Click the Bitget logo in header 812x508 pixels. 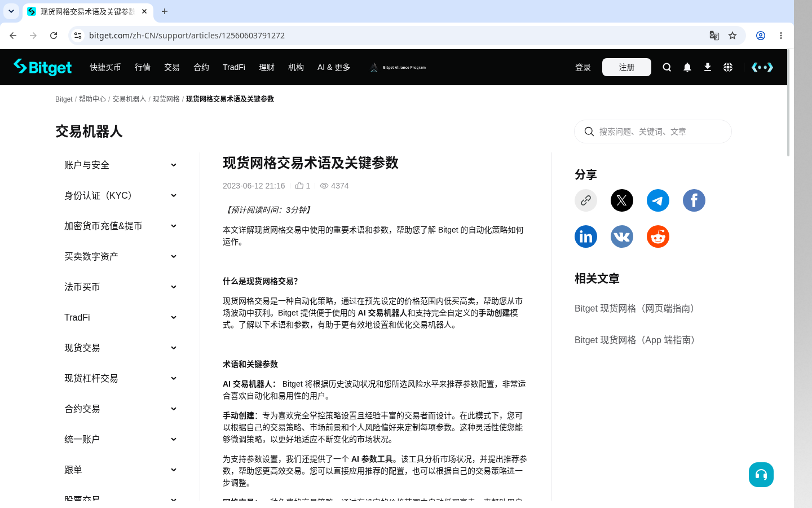[43, 67]
